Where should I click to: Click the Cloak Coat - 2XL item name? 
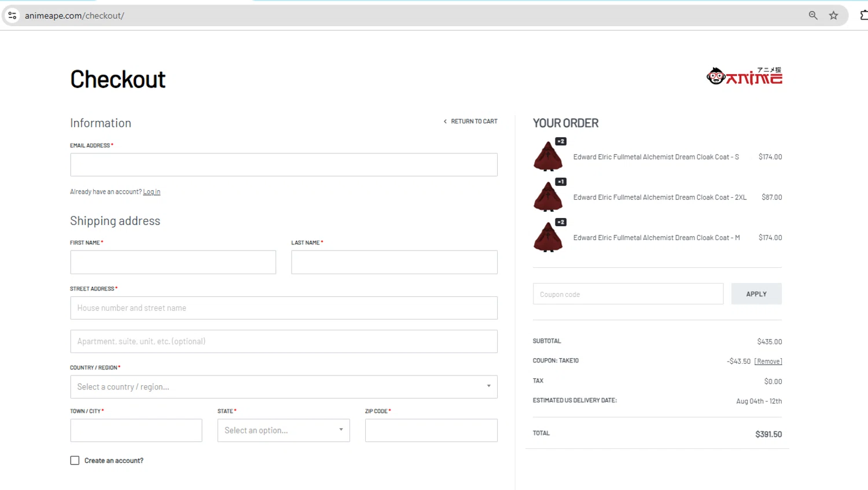[x=660, y=197]
